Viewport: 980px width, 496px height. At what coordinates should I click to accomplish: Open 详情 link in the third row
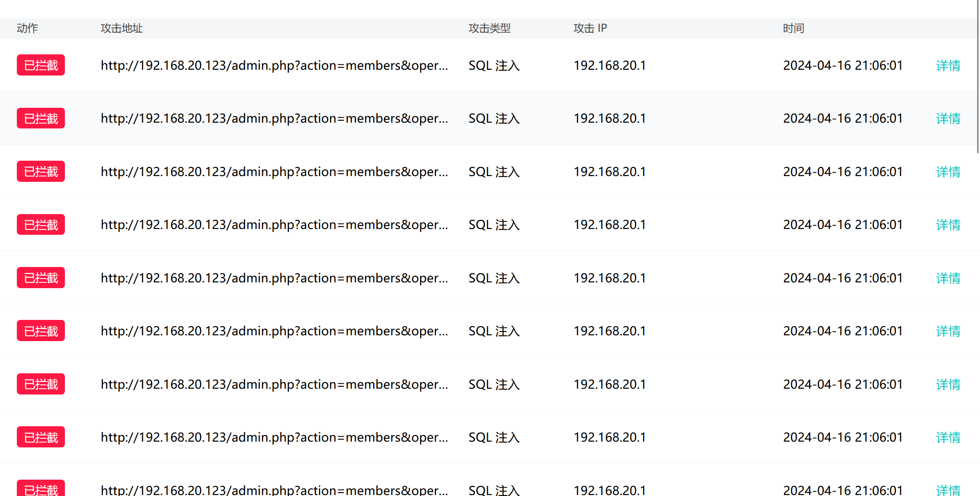coord(948,172)
